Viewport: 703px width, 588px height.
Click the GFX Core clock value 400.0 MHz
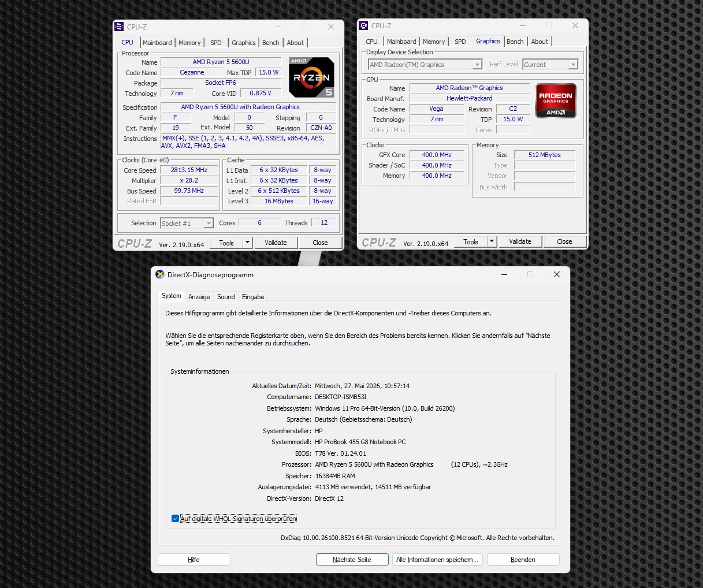tap(437, 155)
